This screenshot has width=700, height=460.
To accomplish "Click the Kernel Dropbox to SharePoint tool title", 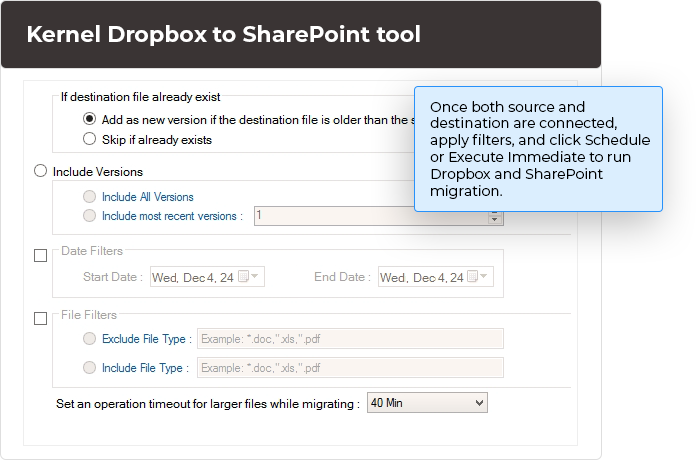I will pos(223,34).
